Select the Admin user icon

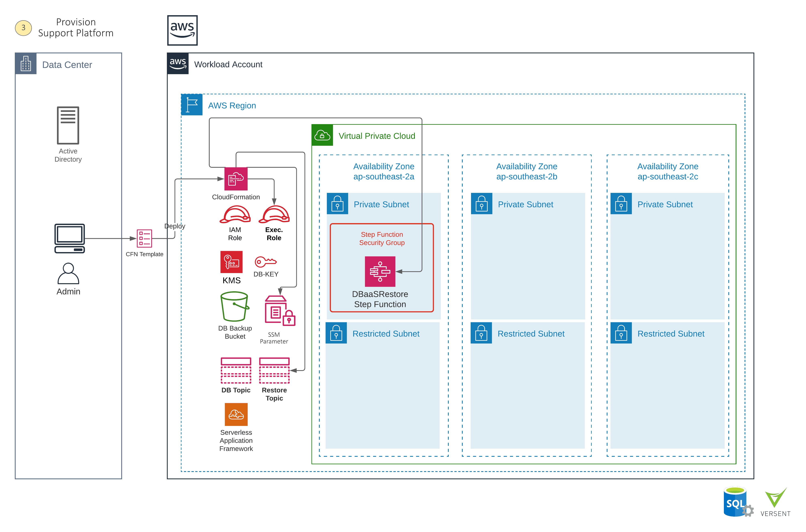(68, 273)
